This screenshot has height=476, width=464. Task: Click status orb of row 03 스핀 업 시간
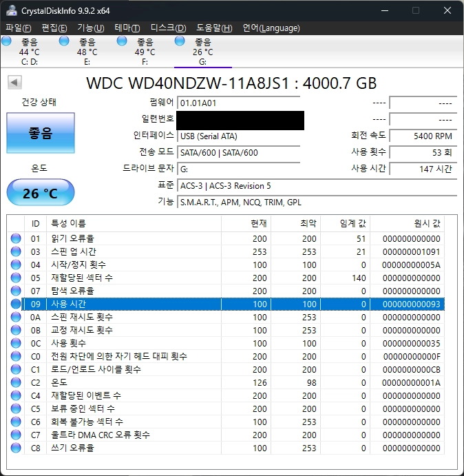(16, 251)
